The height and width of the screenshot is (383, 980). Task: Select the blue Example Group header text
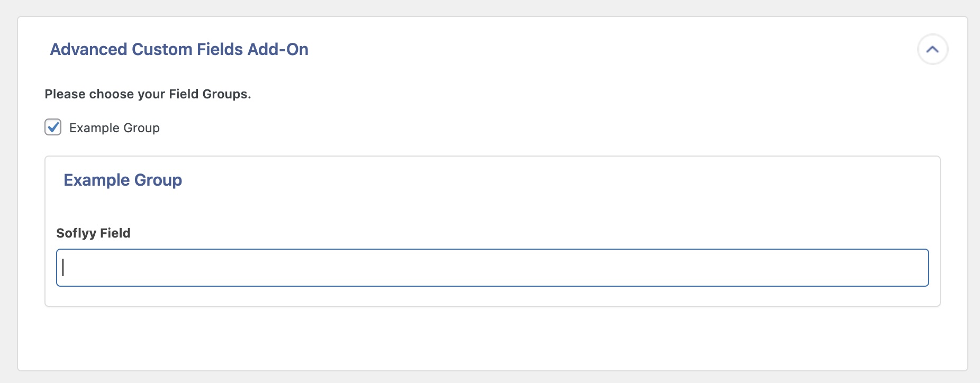(123, 180)
